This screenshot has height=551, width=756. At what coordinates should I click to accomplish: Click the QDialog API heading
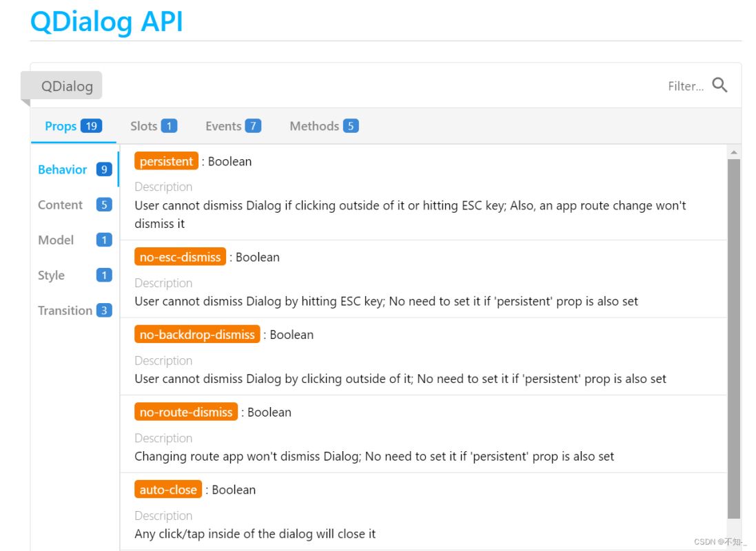107,21
